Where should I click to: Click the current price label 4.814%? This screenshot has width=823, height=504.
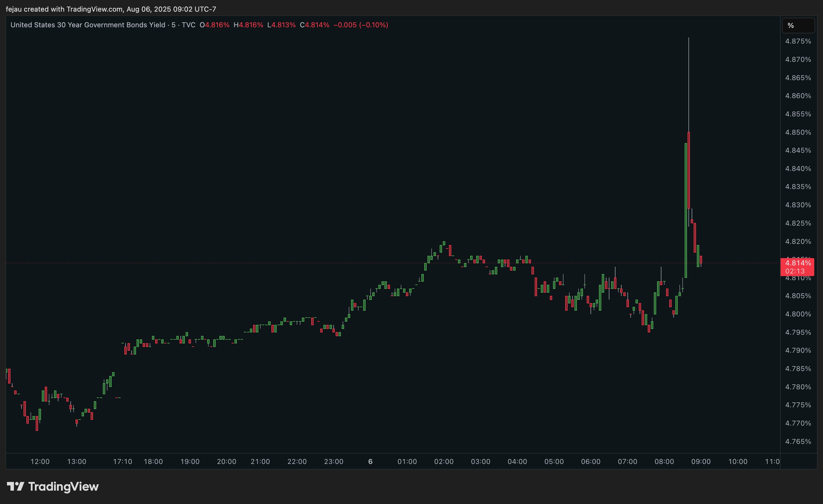coord(798,263)
